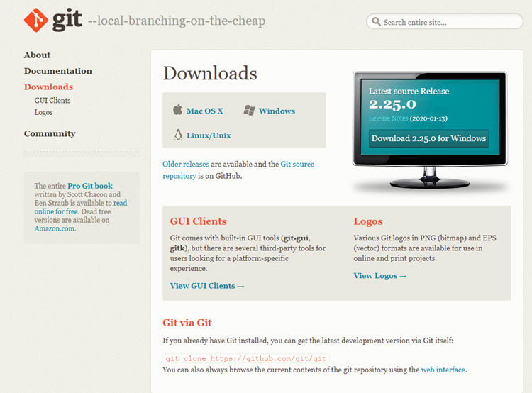Open the web interface link

click(x=443, y=370)
